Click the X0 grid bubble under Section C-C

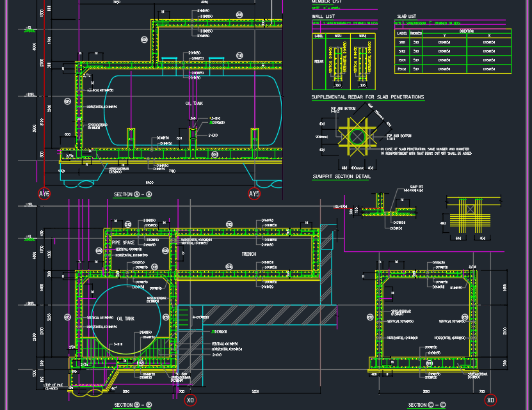click(490, 400)
